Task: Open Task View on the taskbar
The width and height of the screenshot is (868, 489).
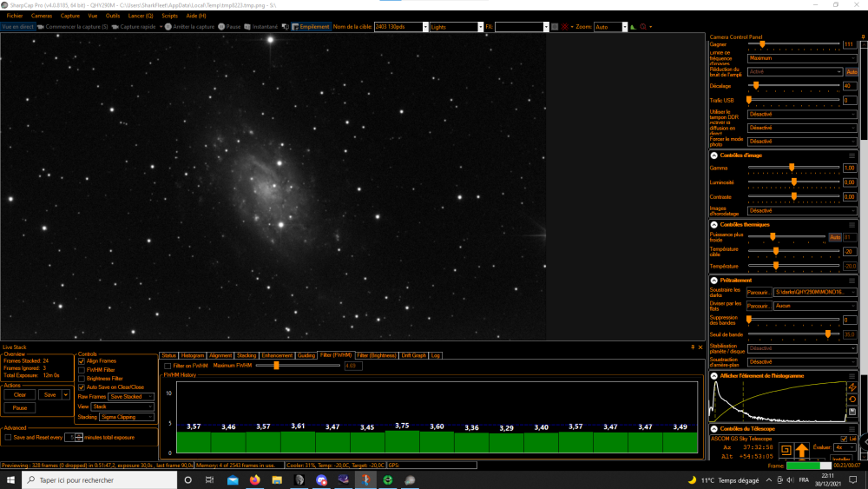Action: pos(209,479)
